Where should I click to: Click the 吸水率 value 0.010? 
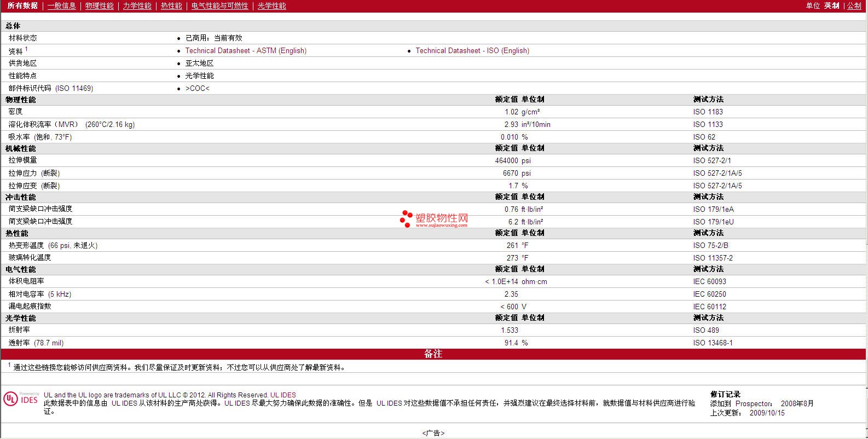click(x=510, y=137)
